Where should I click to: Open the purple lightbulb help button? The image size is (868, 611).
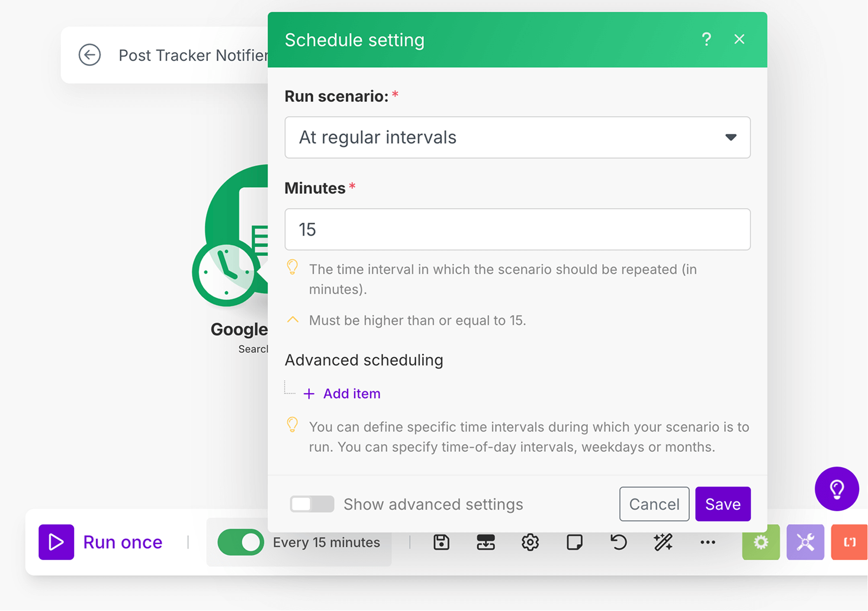837,489
